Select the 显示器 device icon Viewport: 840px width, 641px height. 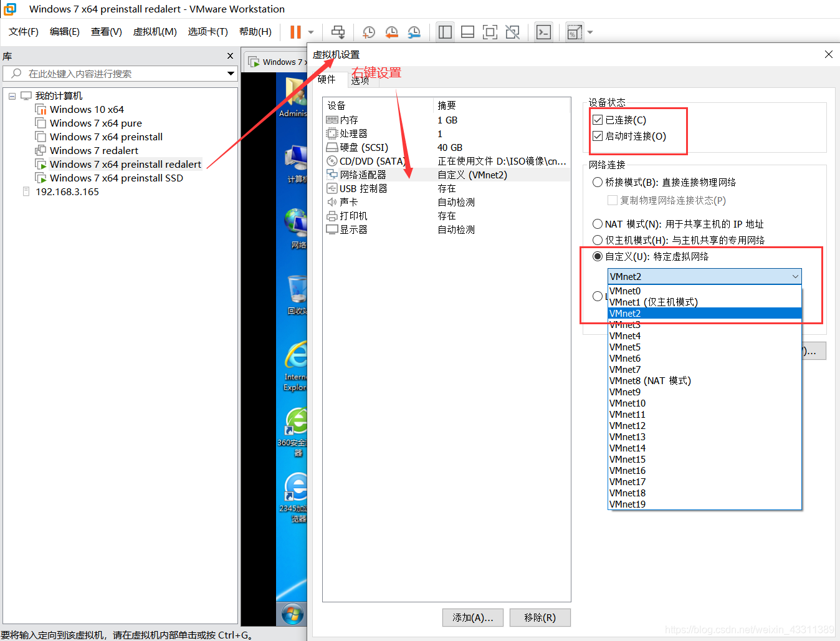point(332,229)
